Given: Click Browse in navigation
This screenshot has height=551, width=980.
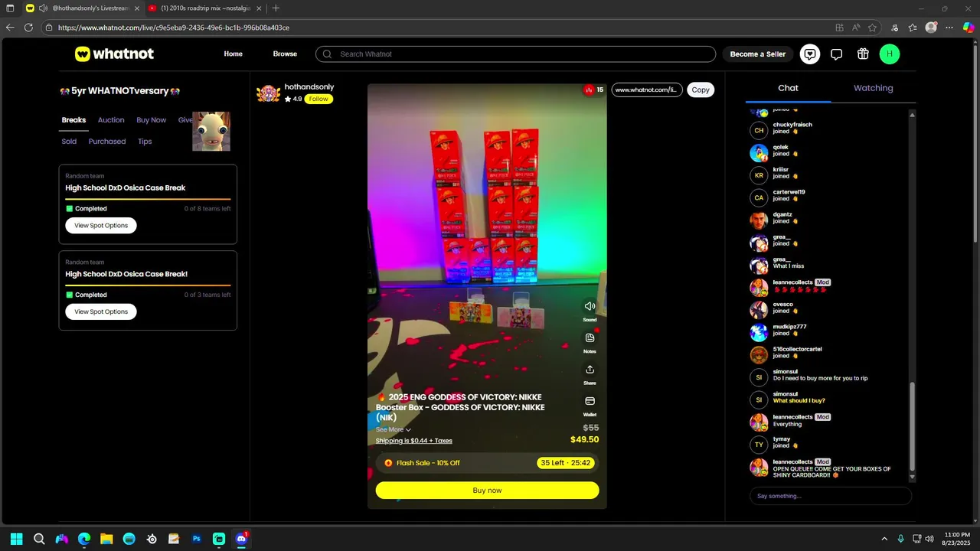Looking at the screenshot, I should (x=285, y=54).
